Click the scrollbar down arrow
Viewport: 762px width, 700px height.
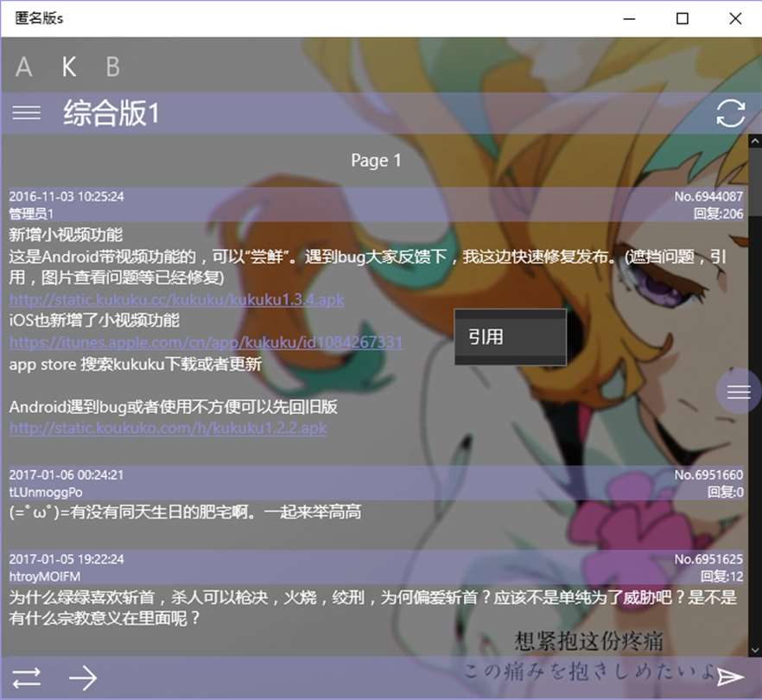tap(755, 650)
